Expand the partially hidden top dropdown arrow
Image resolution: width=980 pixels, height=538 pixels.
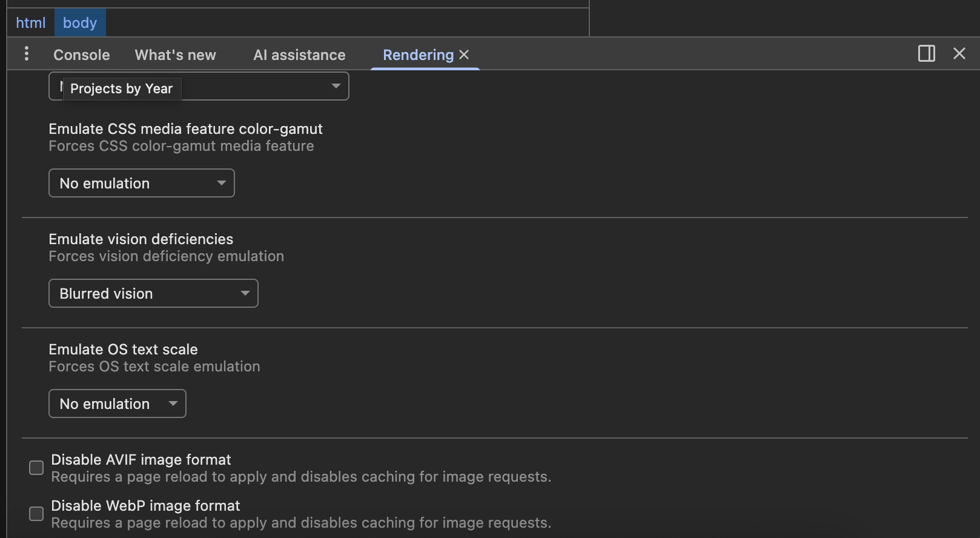tap(336, 86)
